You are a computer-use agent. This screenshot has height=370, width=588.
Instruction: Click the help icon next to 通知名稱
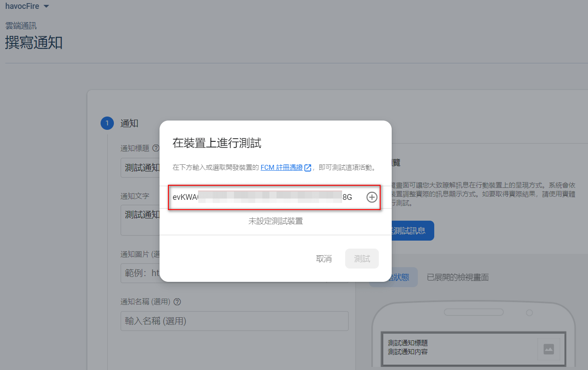pyautogui.click(x=177, y=301)
